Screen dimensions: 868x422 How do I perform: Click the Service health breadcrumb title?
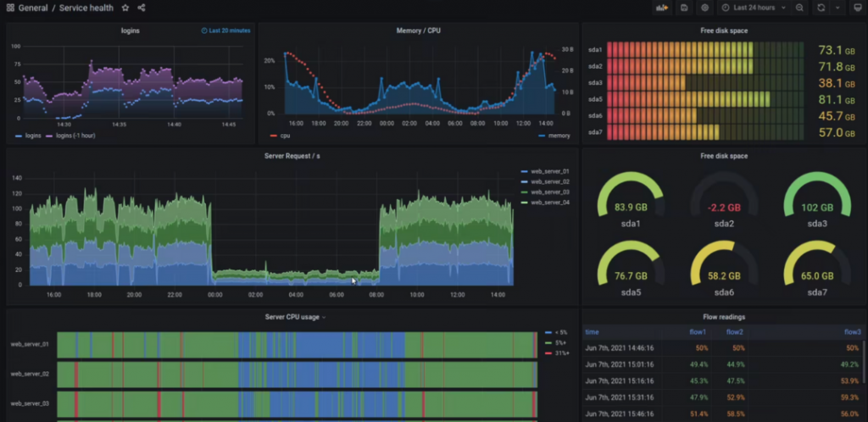coord(86,8)
